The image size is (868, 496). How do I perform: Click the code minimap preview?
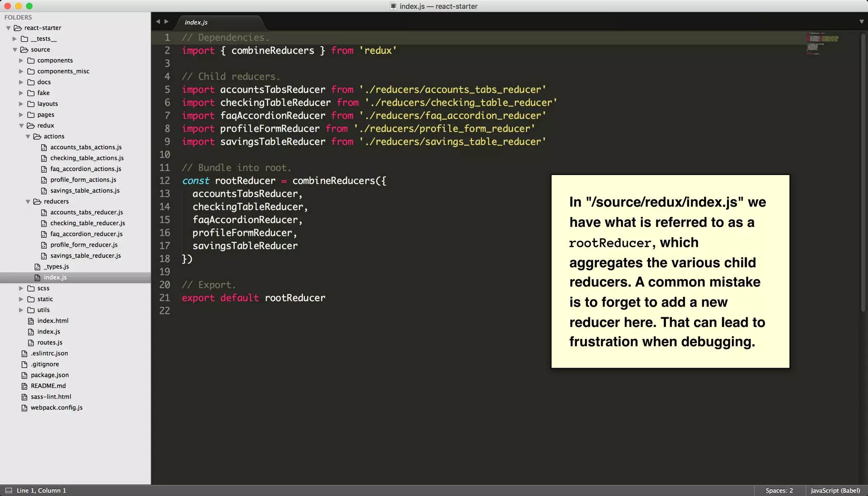822,43
